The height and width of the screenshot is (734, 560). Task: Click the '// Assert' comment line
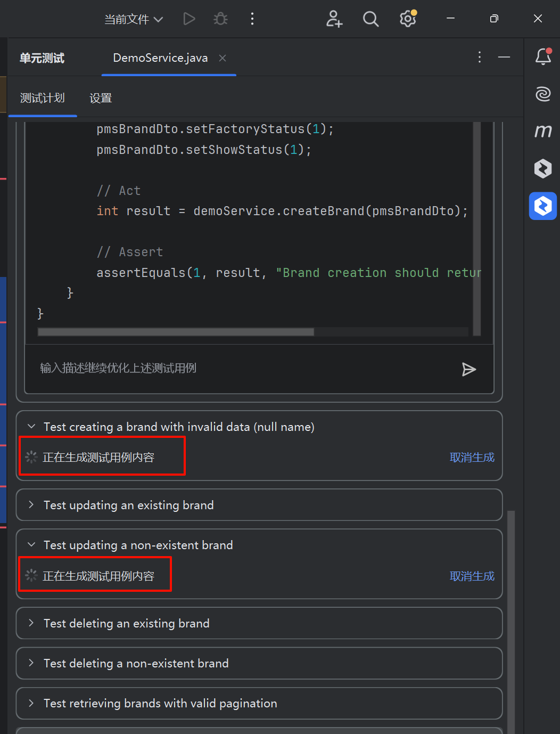pos(129,252)
